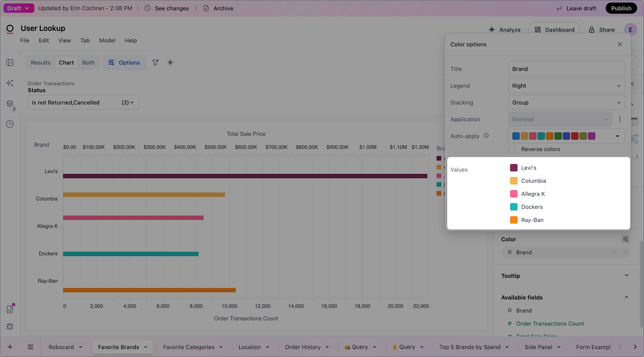Open the Draft status dropdown
Screen dimensions: 644x357
[x=18, y=8]
